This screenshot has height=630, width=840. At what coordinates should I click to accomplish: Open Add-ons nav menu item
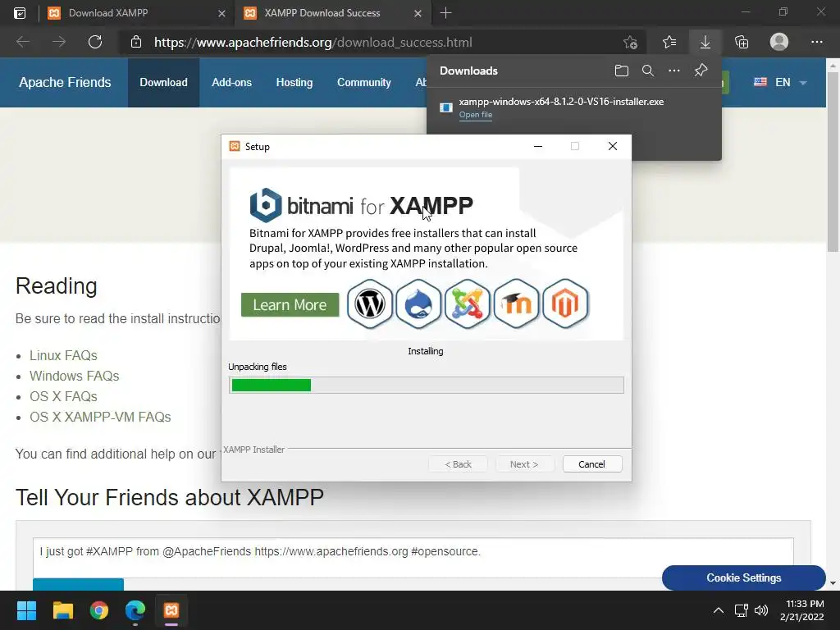tap(231, 83)
